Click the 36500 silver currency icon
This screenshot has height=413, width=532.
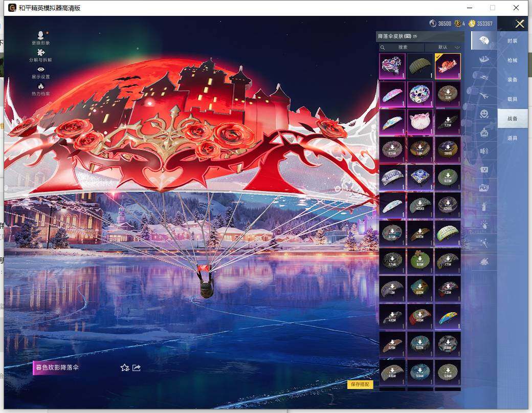(433, 24)
